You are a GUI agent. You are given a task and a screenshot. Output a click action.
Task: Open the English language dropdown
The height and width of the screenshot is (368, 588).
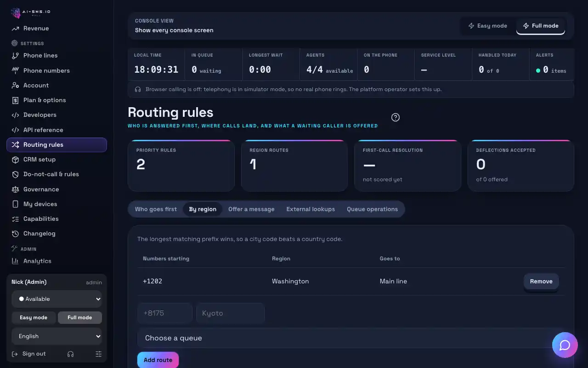click(57, 336)
